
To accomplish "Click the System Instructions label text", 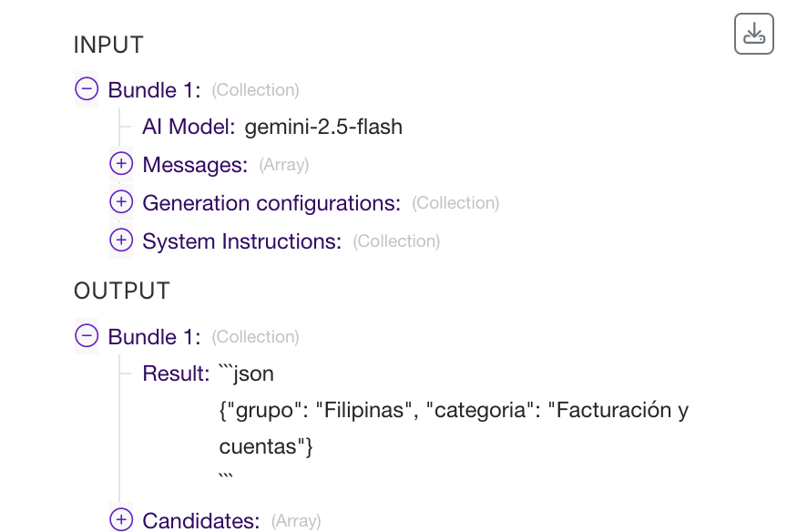I will click(241, 241).
